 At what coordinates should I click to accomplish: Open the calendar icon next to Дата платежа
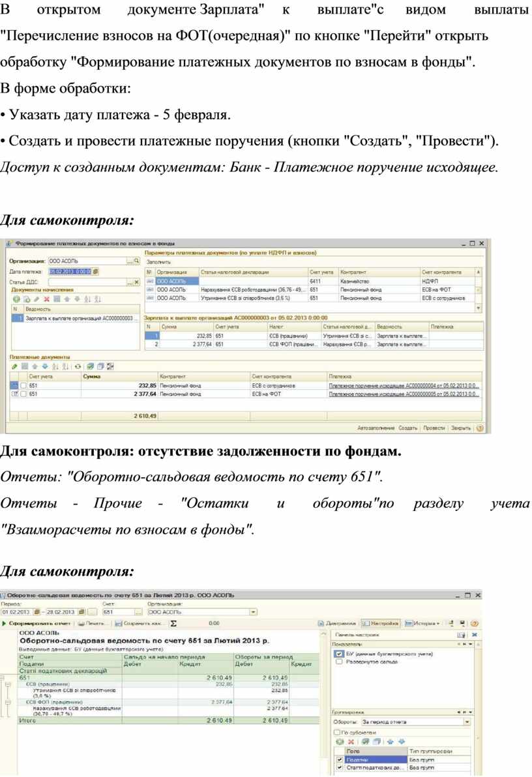[x=95, y=272]
